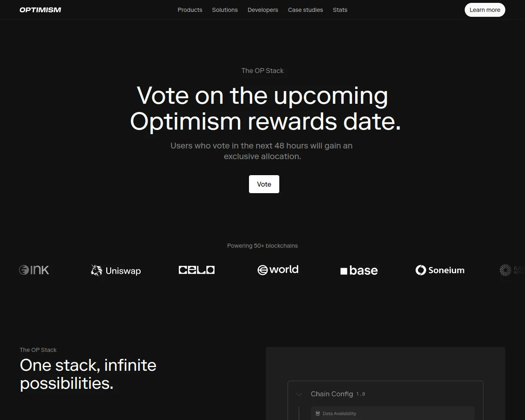The height and width of the screenshot is (420, 525).
Task: Click the Uniswap unicorn logo
Action: coord(97,270)
